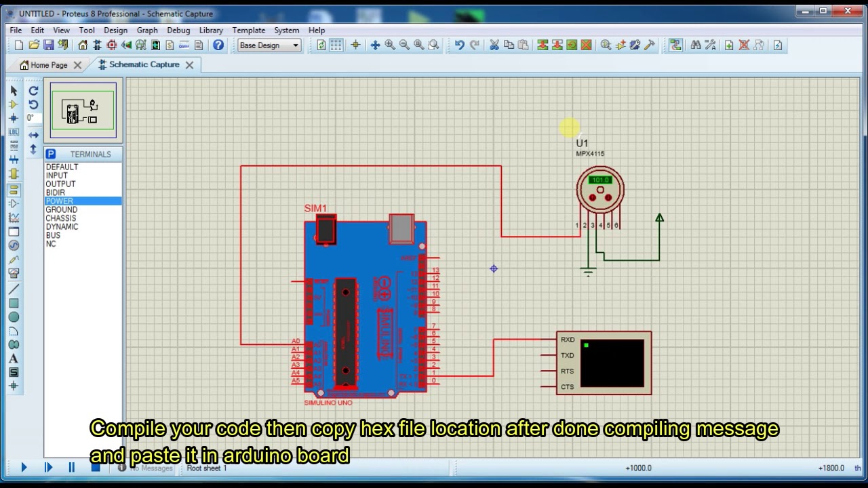Open the 3D Visualizer icon

[126, 45]
